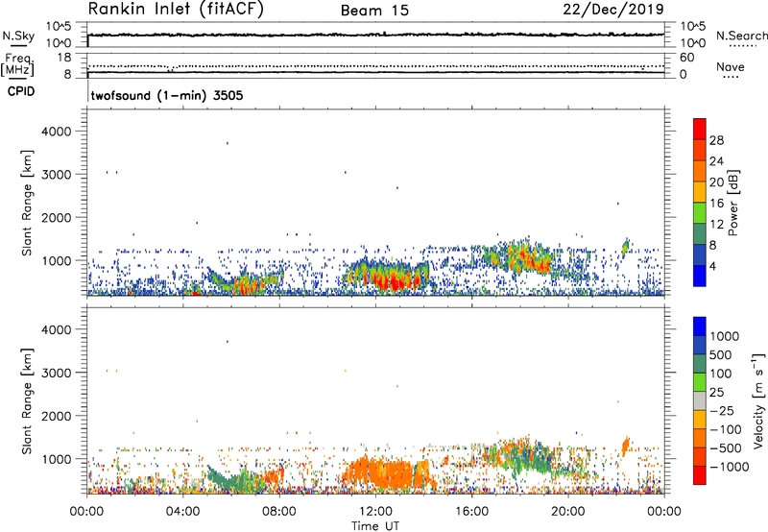The height and width of the screenshot is (532, 768).
Task: Select the "100" label on the Velocity color bar
Action: [721, 374]
